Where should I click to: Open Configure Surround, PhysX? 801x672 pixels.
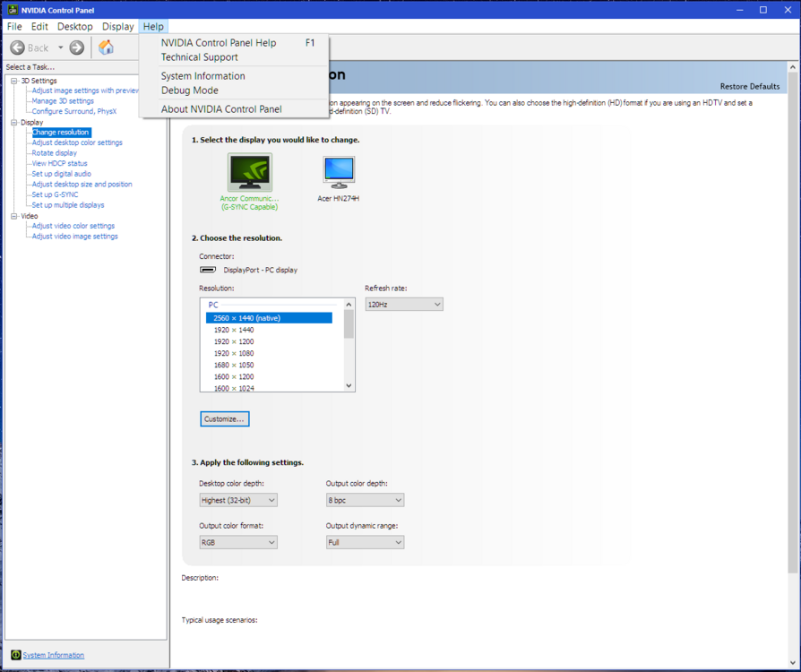click(x=74, y=111)
